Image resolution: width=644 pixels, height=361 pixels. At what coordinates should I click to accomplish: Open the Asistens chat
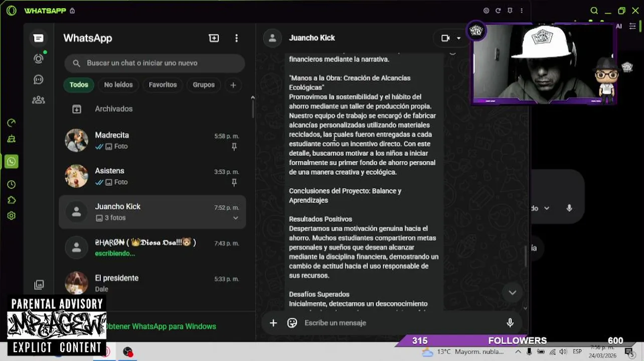click(152, 176)
